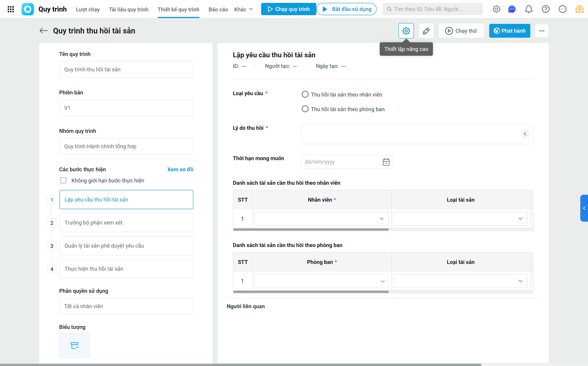588x366 pixels.
Task: Click the orange gift icon
Action: click(579, 9)
